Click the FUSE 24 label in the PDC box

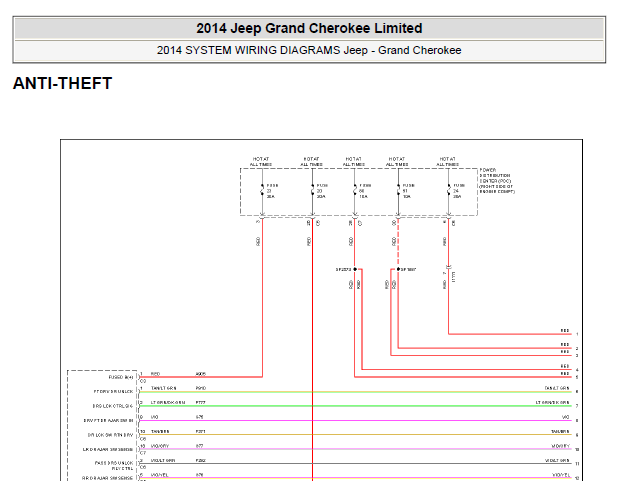(x=458, y=191)
